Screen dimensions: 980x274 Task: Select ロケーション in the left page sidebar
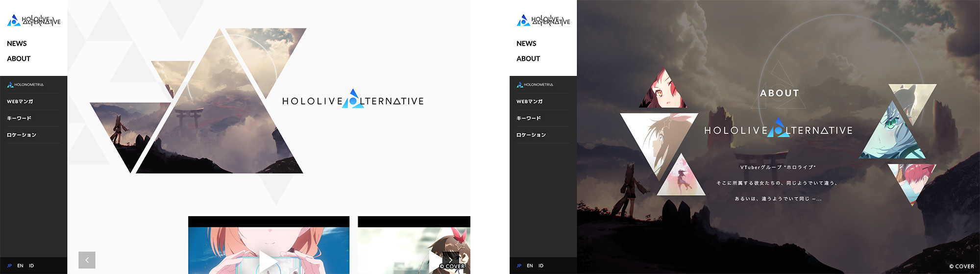22,135
